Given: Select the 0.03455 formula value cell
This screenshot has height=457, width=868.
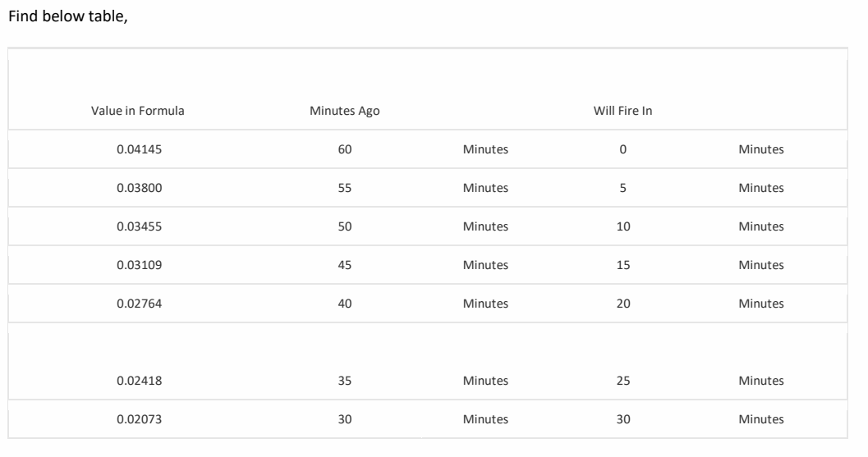Looking at the screenshot, I should 139,226.
